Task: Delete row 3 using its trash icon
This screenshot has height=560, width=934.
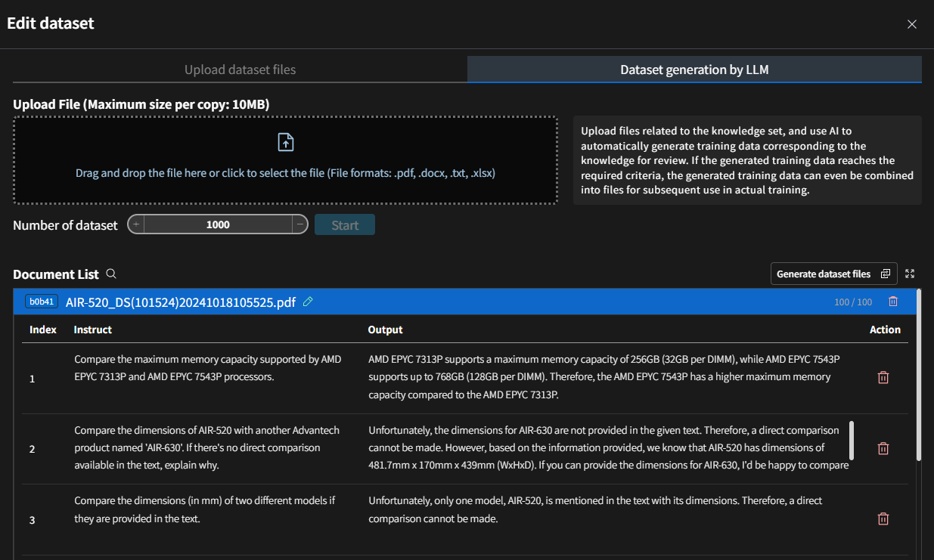Action: [883, 518]
